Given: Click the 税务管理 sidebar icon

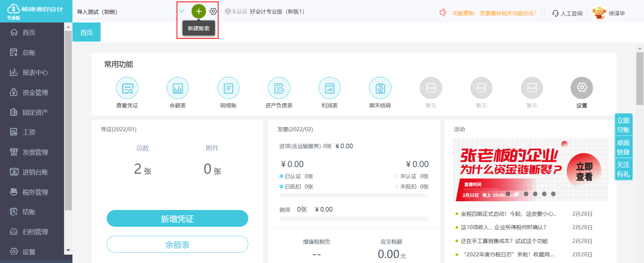Looking at the screenshot, I should pyautogui.click(x=14, y=192).
